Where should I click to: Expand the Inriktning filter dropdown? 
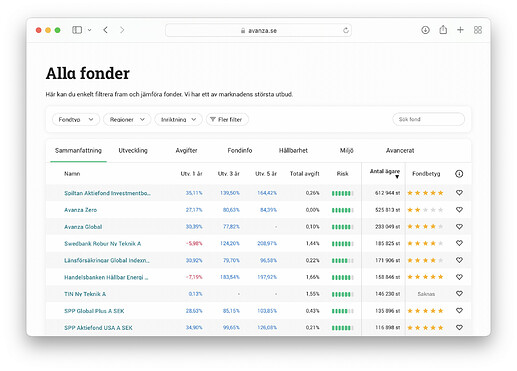point(178,119)
